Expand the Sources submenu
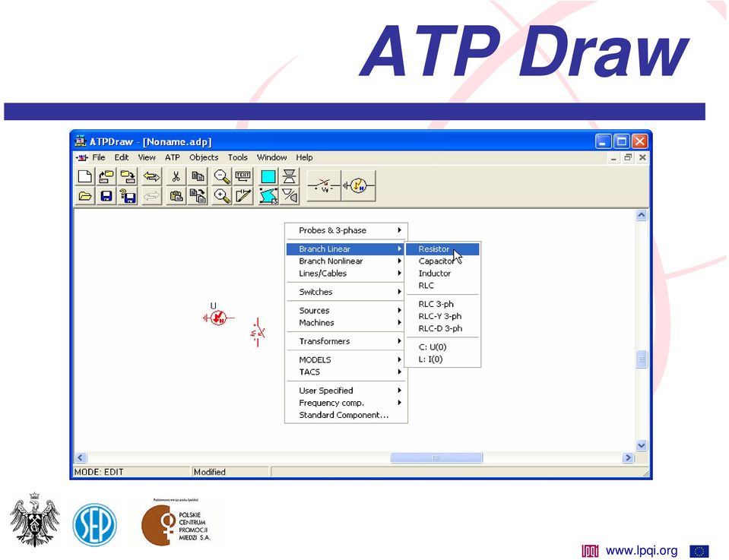Image resolution: width=729 pixels, height=560 pixels. pos(347,311)
